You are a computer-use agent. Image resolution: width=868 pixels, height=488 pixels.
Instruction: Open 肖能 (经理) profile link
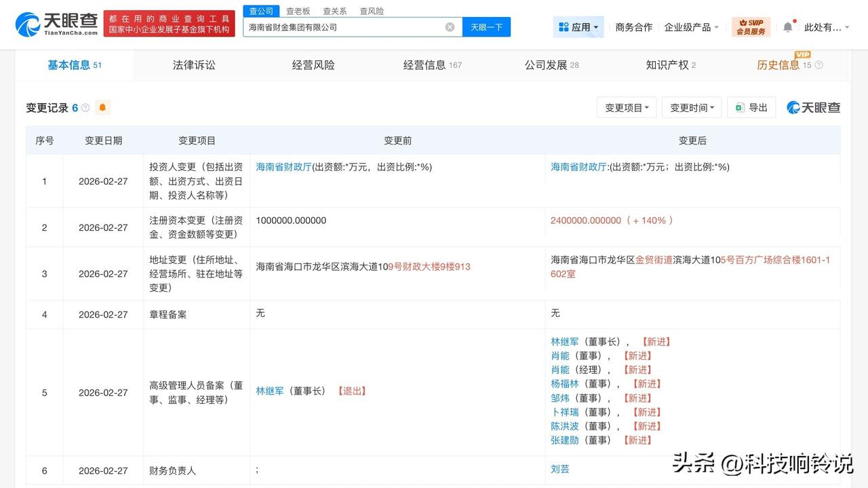coord(560,370)
